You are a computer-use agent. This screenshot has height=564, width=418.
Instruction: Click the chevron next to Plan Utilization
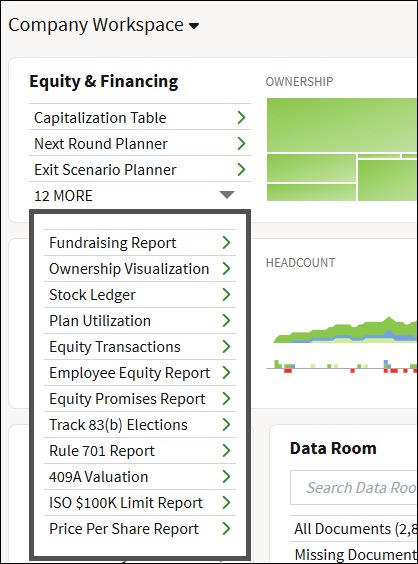click(226, 320)
